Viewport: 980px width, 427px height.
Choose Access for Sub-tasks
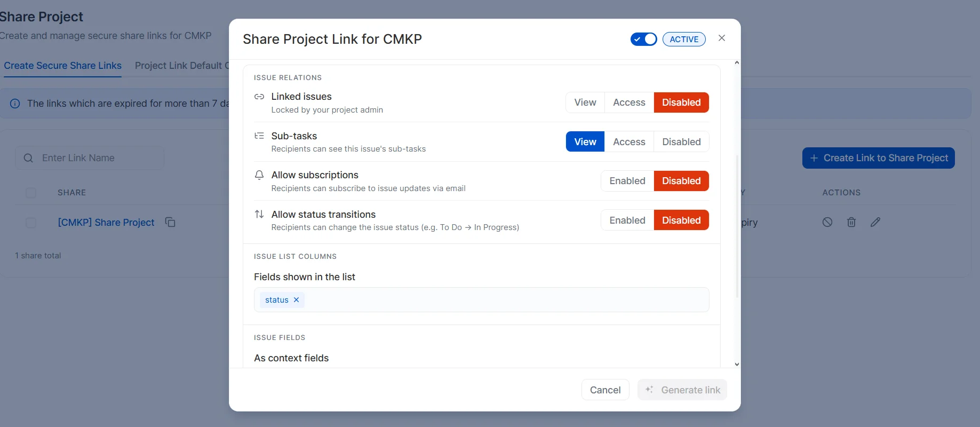coord(629,142)
